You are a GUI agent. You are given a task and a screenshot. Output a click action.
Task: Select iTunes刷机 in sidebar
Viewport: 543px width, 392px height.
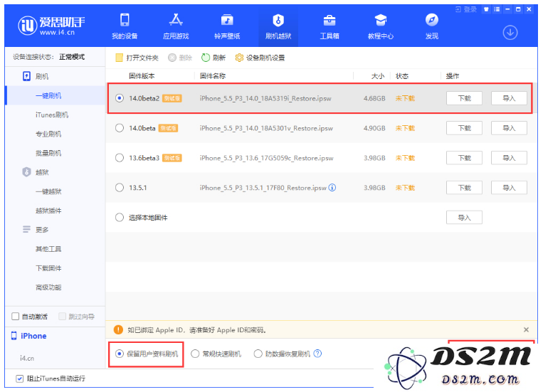[52, 115]
